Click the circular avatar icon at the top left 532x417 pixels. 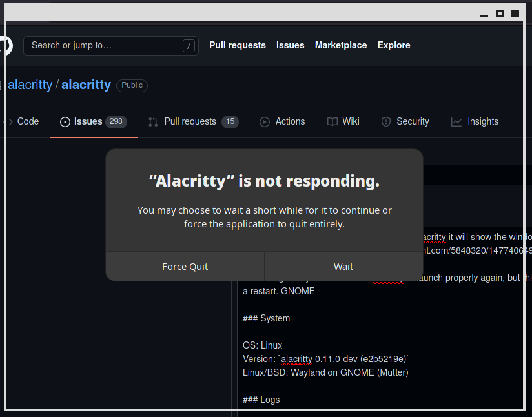(x=5, y=45)
